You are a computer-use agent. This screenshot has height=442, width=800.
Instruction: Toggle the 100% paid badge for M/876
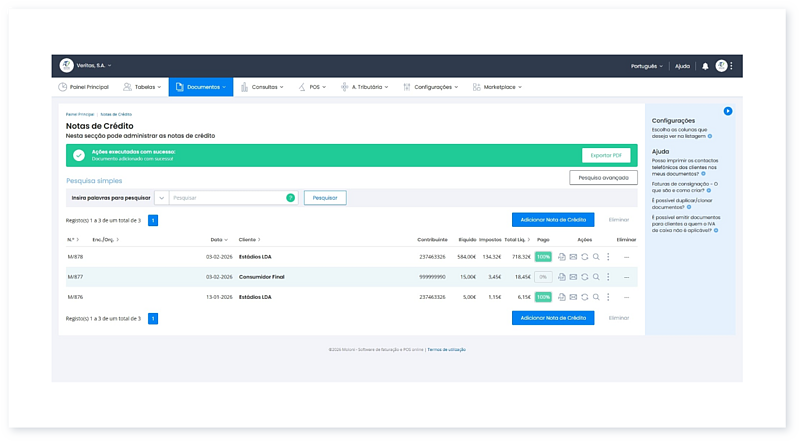[543, 296]
